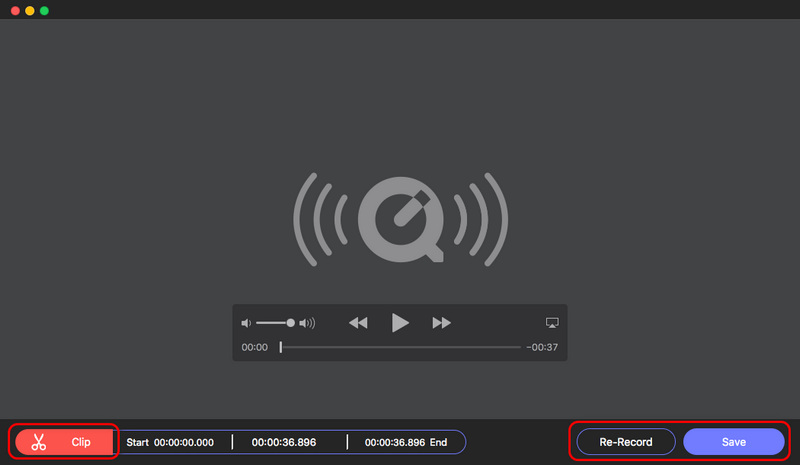
Task: Fast forward the audio playback
Action: coord(441,323)
